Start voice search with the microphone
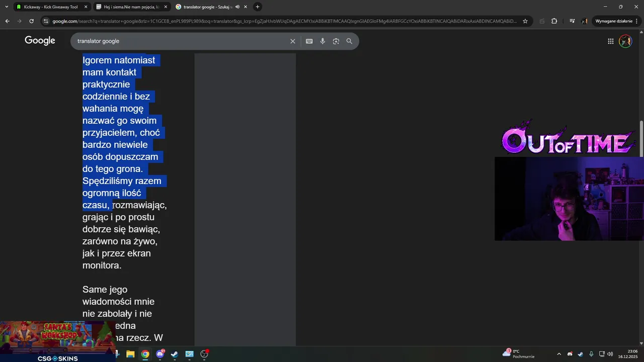 point(323,41)
